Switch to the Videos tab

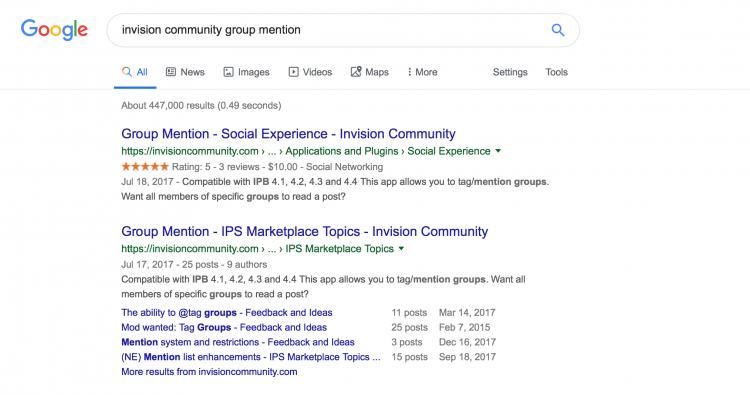click(310, 72)
